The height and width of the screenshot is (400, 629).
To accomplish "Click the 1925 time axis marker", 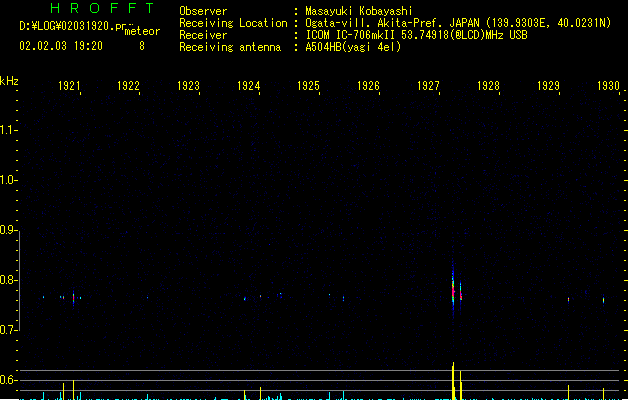I will pyautogui.click(x=308, y=85).
